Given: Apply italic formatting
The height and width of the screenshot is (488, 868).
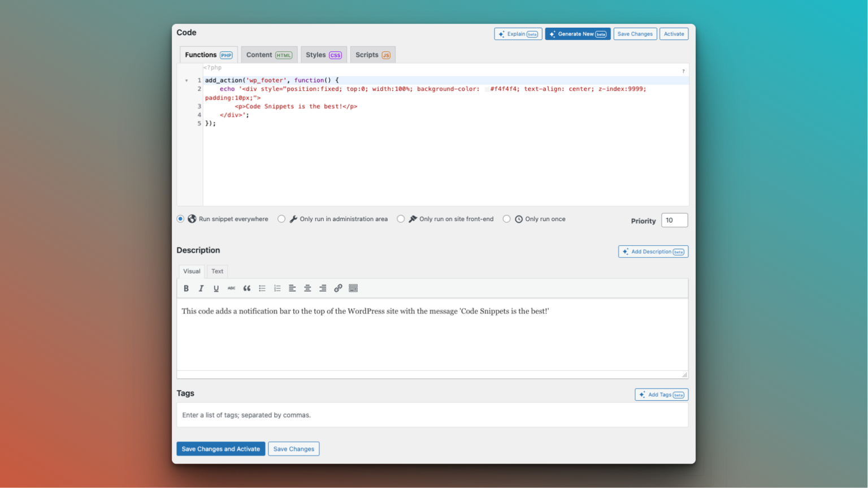Looking at the screenshot, I should (201, 288).
